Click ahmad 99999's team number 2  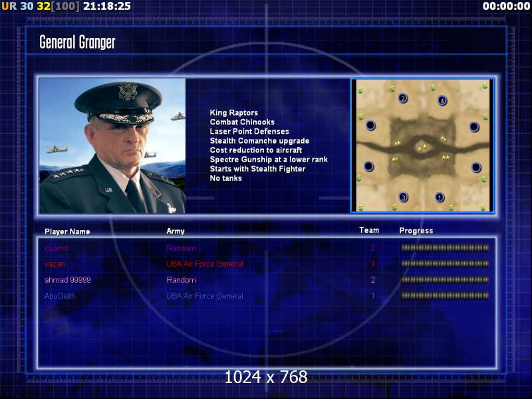pos(373,280)
